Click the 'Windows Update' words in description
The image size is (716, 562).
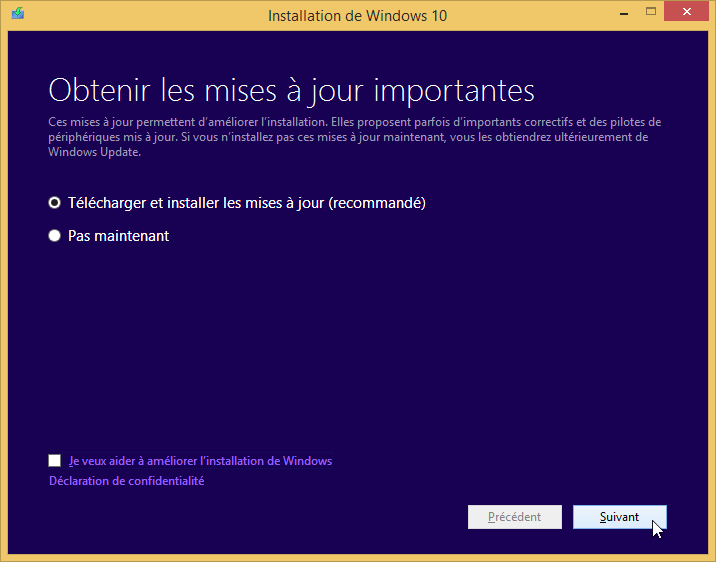point(94,152)
